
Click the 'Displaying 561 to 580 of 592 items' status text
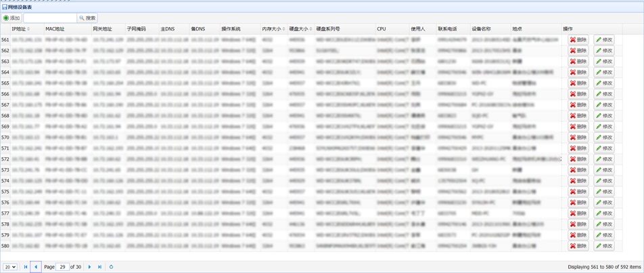(x=604, y=267)
